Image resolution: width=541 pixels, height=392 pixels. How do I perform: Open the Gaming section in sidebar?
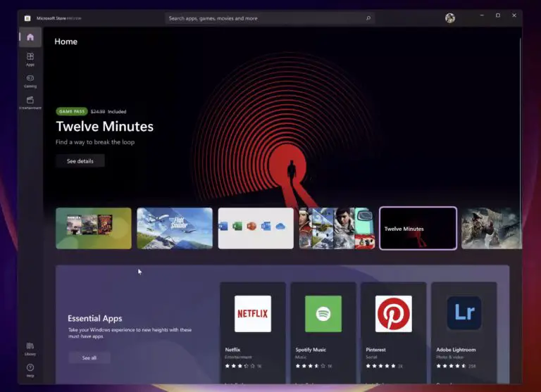pyautogui.click(x=30, y=82)
